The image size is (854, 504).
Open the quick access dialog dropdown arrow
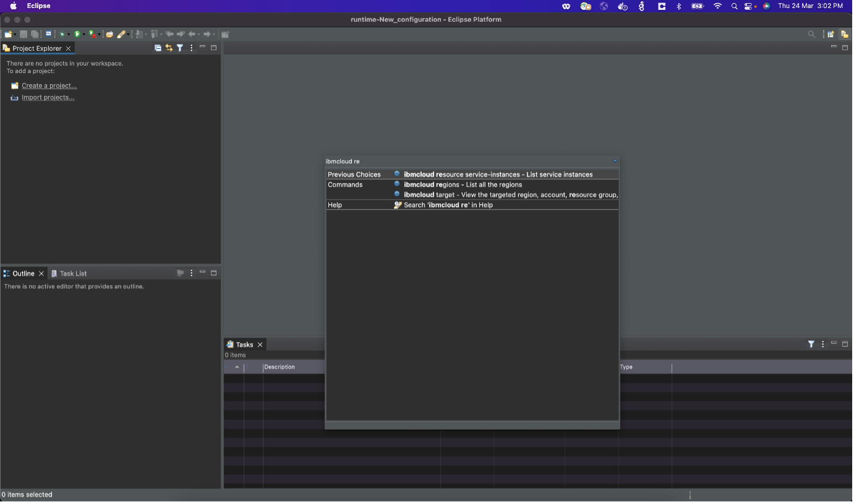point(615,161)
